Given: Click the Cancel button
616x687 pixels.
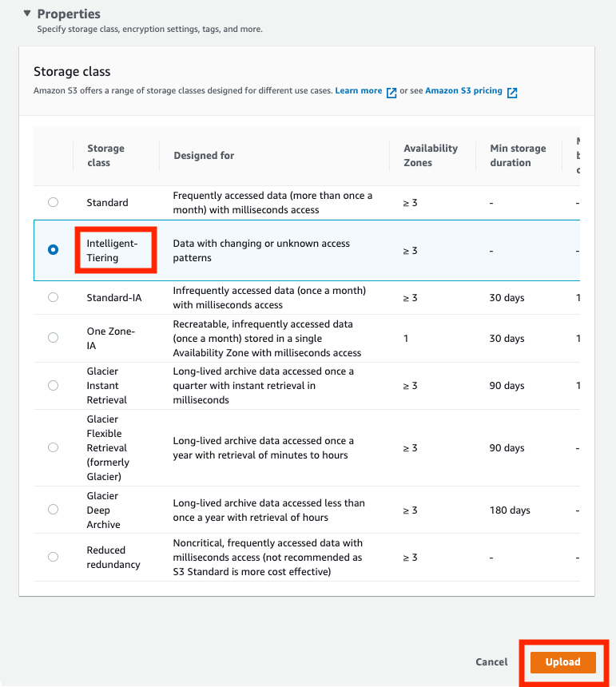Looking at the screenshot, I should pos(491,662).
